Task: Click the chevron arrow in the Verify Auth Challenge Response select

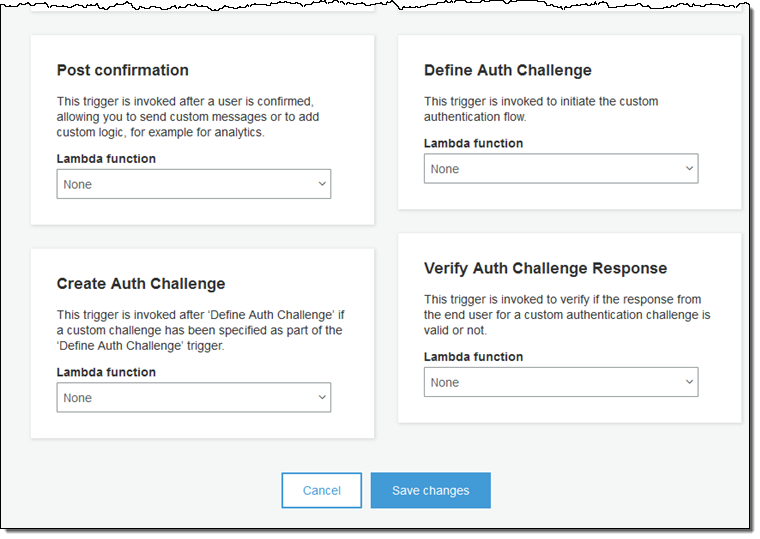Action: [689, 382]
